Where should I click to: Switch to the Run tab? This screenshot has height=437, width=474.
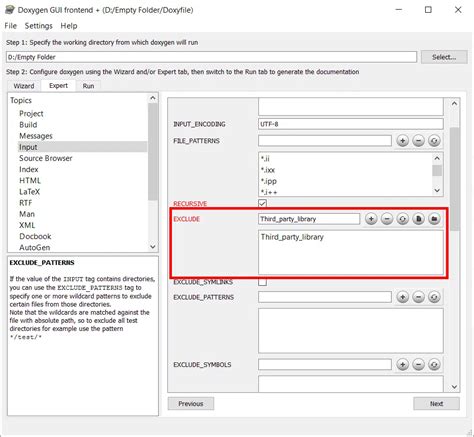click(x=88, y=86)
